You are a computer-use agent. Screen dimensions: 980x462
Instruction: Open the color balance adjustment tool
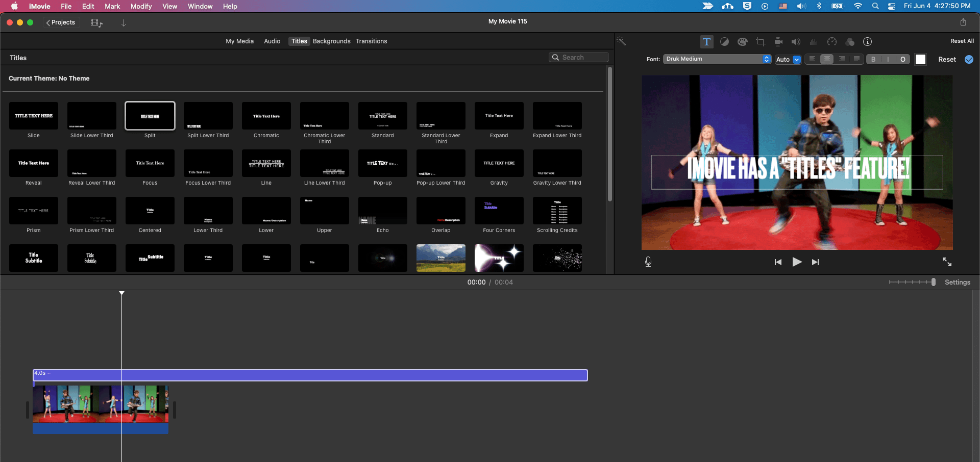point(724,42)
